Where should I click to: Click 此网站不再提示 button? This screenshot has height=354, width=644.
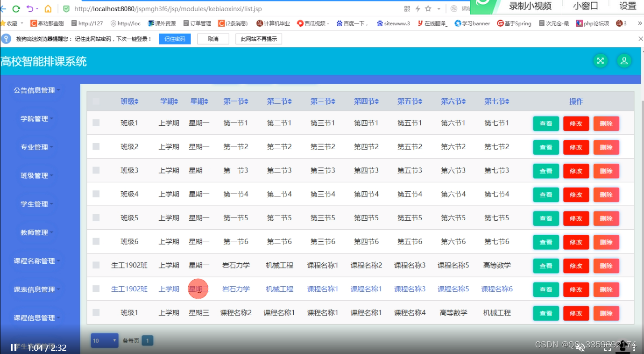pyautogui.click(x=259, y=39)
